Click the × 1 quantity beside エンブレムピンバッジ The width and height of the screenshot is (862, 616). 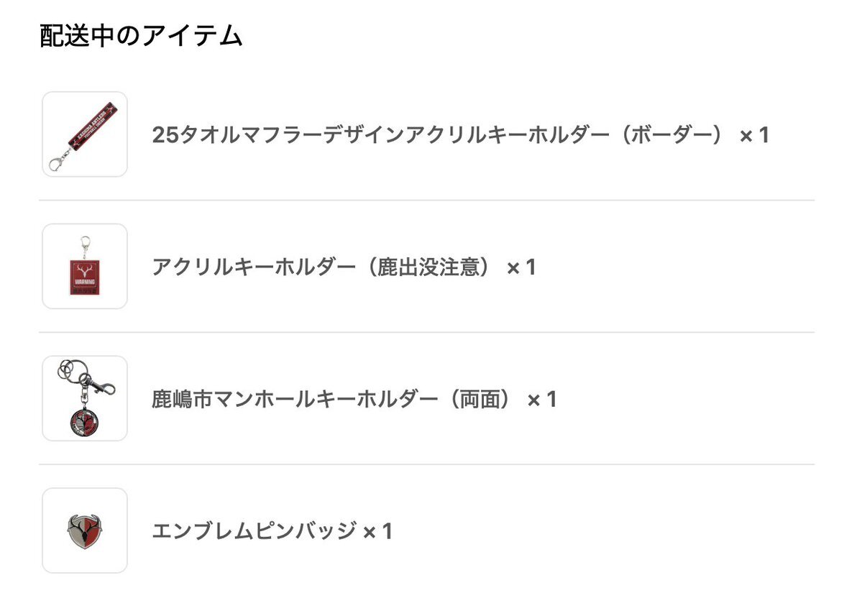click(377, 532)
